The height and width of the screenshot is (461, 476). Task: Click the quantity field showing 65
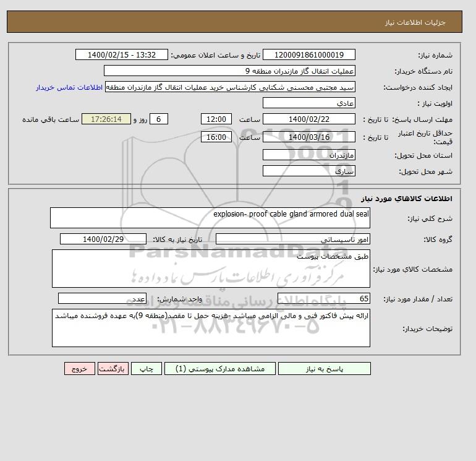pos(323,299)
